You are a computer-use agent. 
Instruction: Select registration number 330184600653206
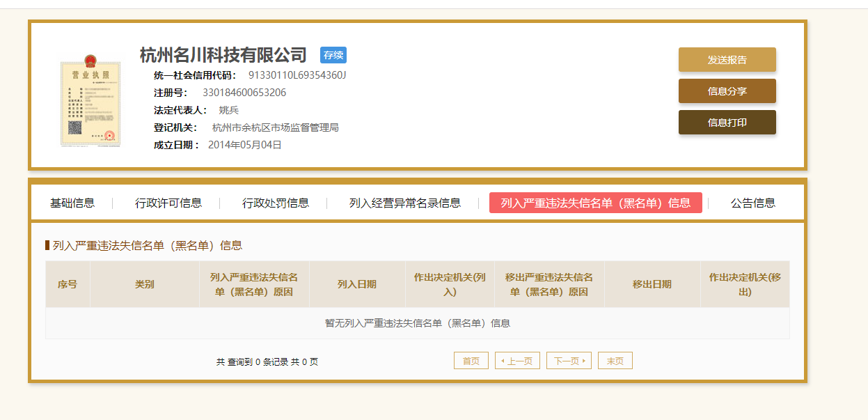pyautogui.click(x=244, y=93)
